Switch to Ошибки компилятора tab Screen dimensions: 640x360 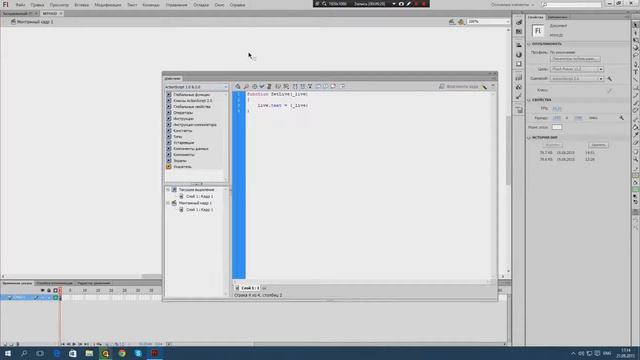click(x=54, y=283)
